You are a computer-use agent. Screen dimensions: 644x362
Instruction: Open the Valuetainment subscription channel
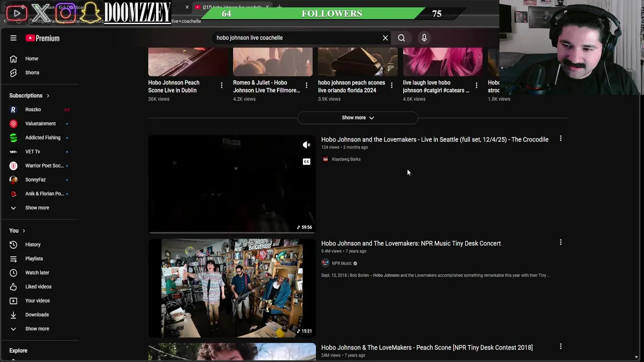tap(39, 124)
